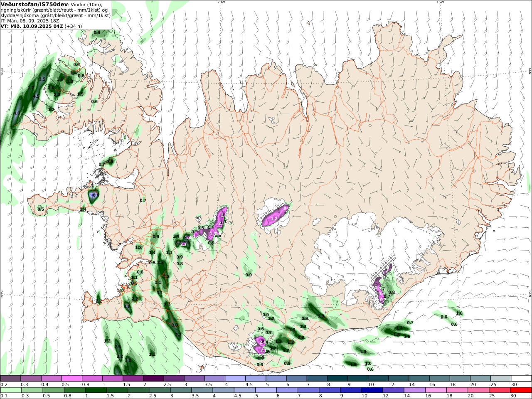Select the dark blue 10 swatch in rain scale
The width and height of the screenshot is (532, 399).
coord(371,390)
